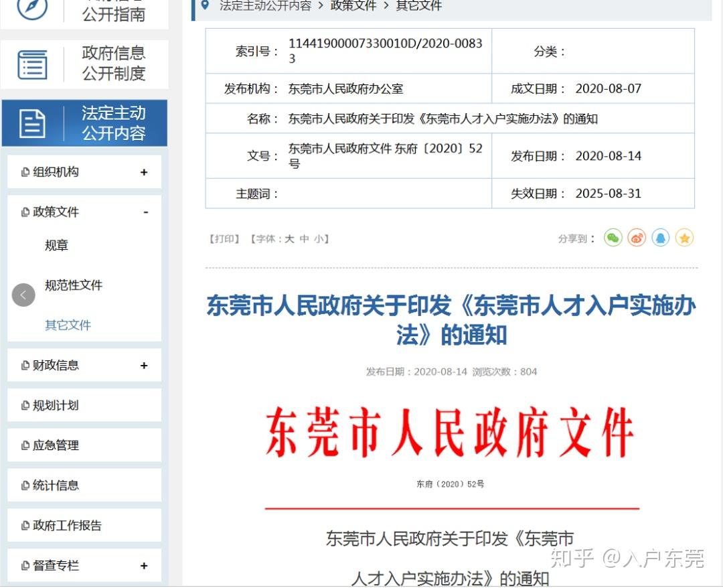Click the 打印 print link

224,239
